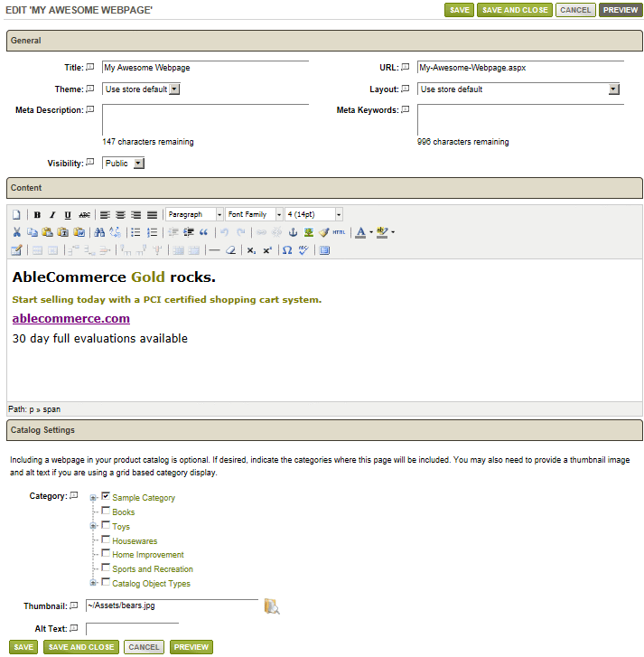
Task: Check the Home Improvement category
Action: [x=106, y=553]
